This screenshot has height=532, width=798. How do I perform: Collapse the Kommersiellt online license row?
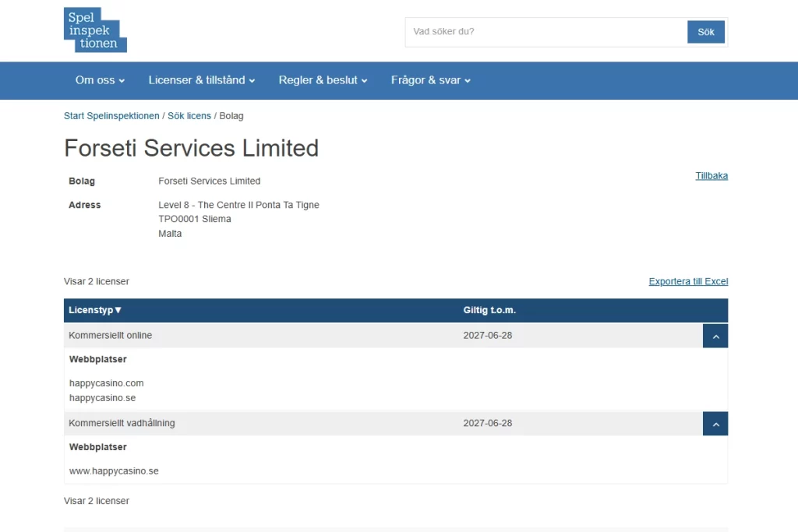[715, 336]
